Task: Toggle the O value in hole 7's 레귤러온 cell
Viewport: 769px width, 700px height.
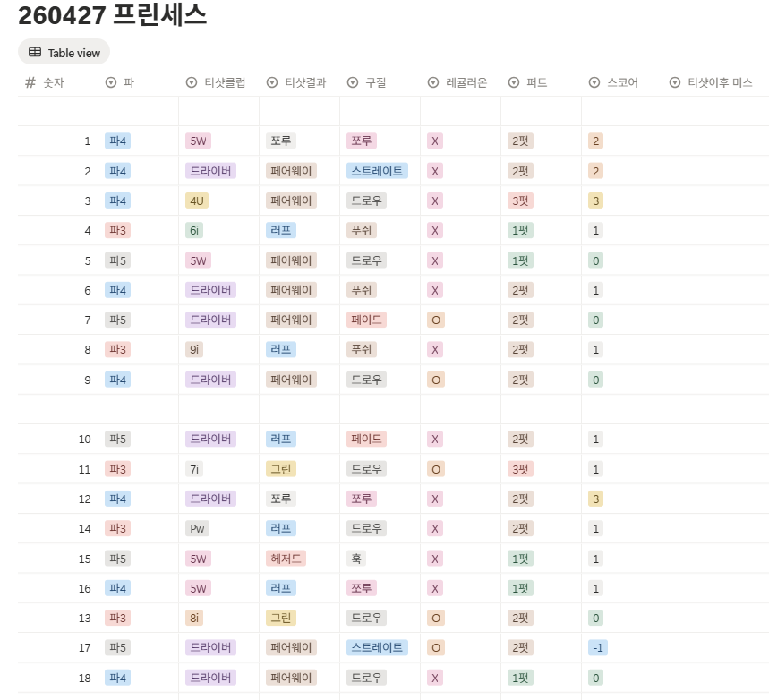Action: tap(434, 320)
